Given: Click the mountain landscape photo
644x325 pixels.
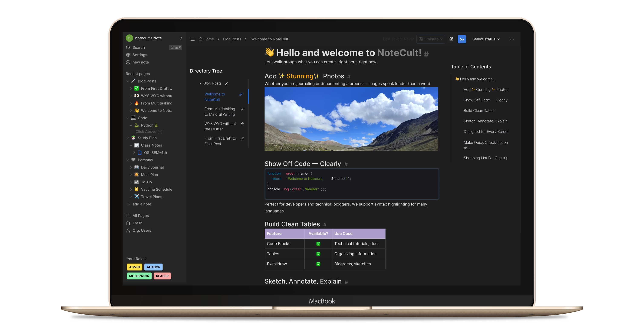Looking at the screenshot, I should tap(351, 119).
